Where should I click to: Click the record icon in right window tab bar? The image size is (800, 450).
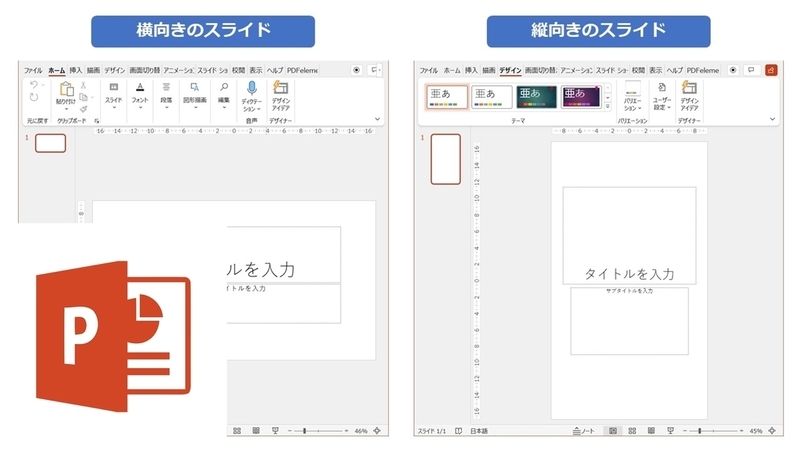pos(733,70)
